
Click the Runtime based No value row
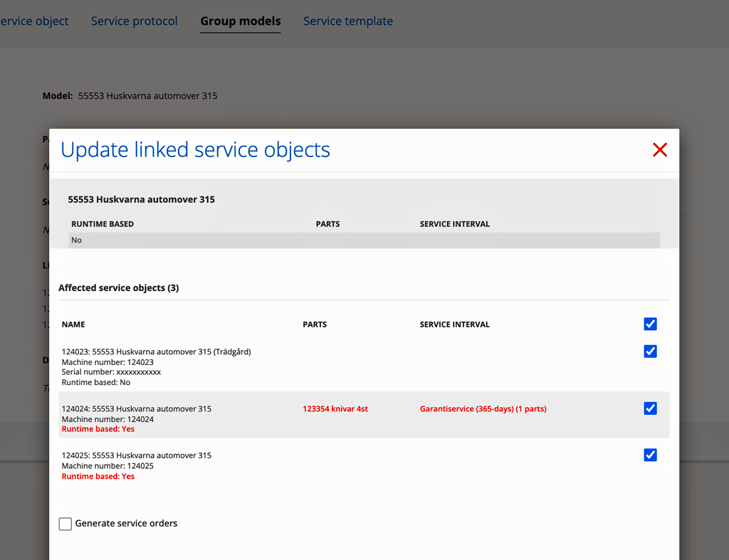(364, 241)
